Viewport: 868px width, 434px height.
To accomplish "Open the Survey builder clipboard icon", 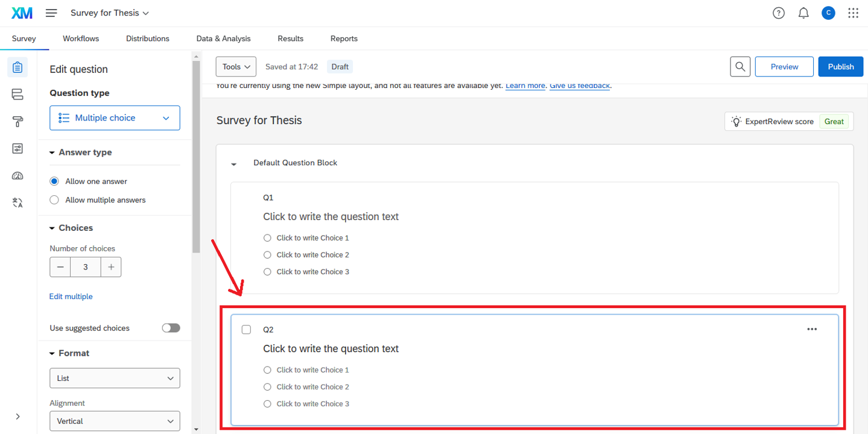I will click(x=17, y=67).
